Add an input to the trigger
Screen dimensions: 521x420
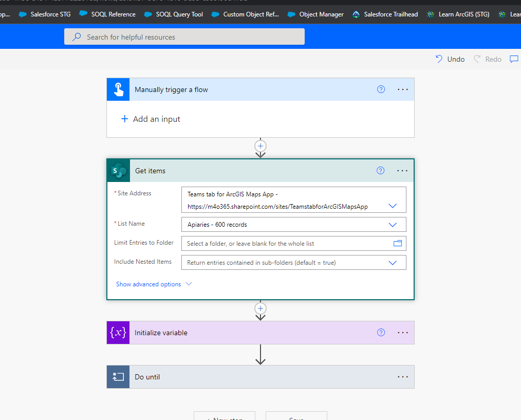(x=151, y=119)
